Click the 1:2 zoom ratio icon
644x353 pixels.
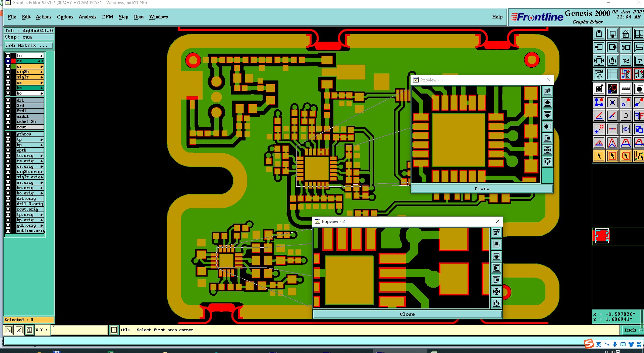[626, 61]
